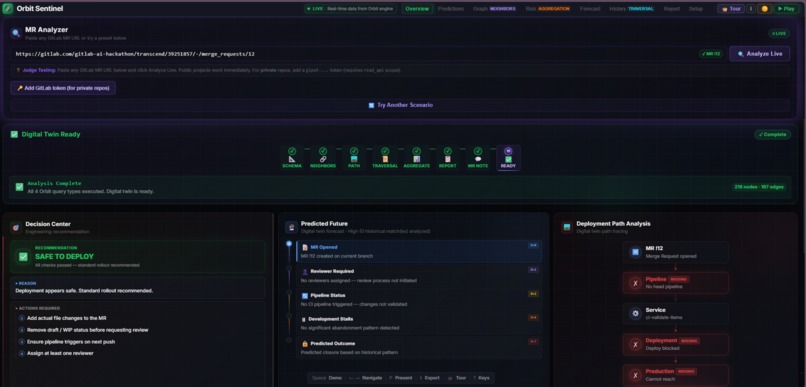Click the REPORT step clipboard icon
This screenshot has height=387, width=806.
click(x=447, y=159)
